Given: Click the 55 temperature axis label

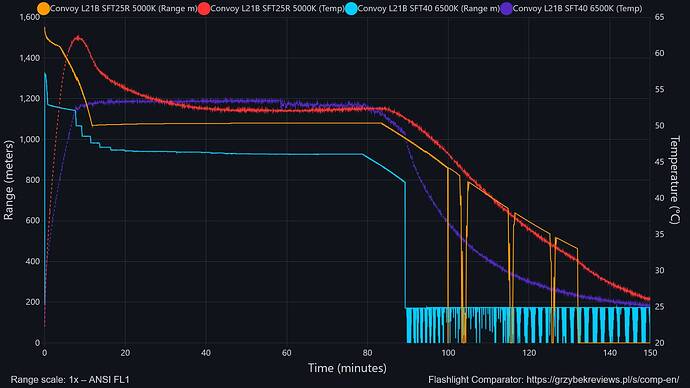Looking at the screenshot, I should coord(659,89).
